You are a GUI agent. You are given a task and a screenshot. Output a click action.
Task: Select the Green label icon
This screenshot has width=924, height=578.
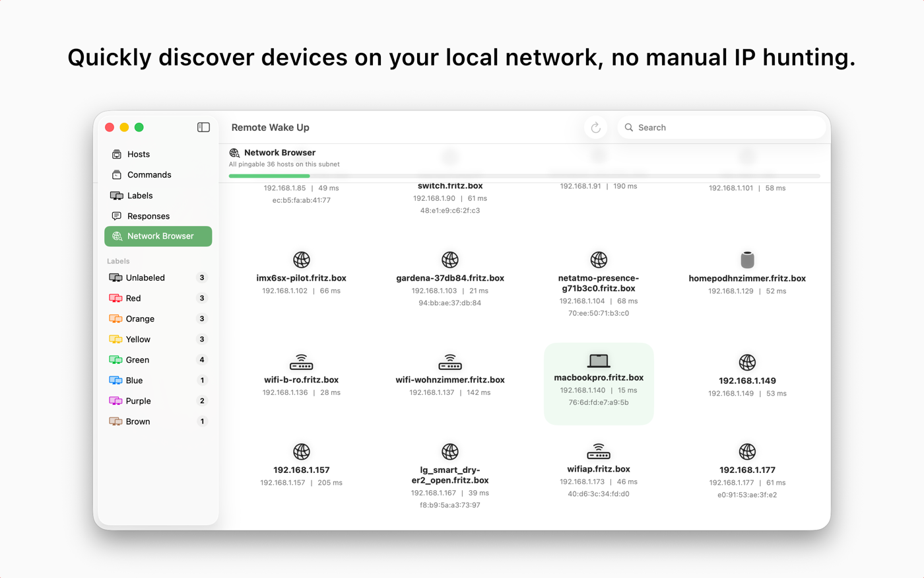[115, 360]
